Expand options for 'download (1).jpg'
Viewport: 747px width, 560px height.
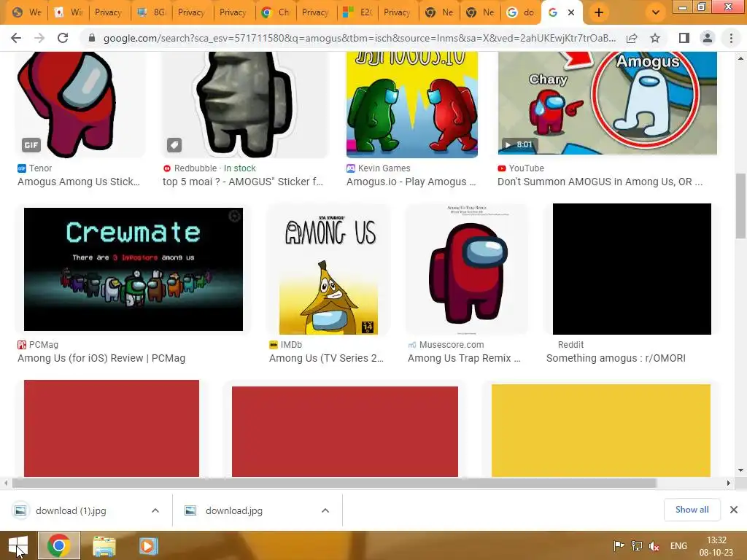155,510
